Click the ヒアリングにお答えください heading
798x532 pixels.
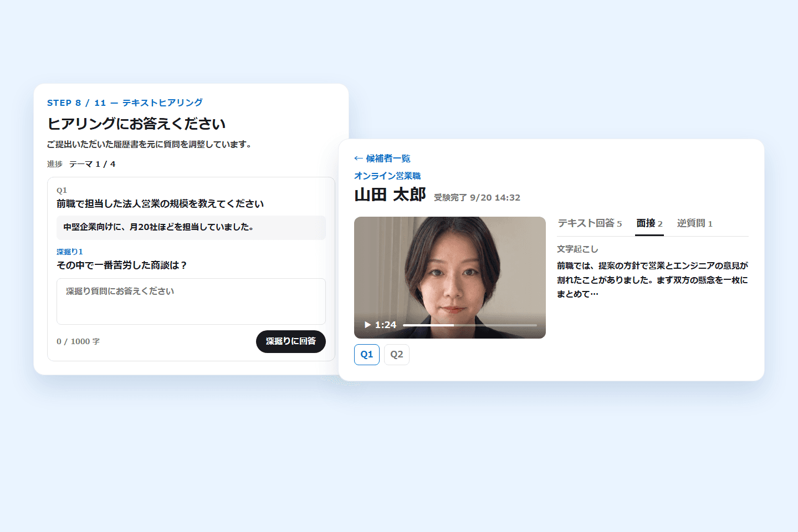coord(136,124)
